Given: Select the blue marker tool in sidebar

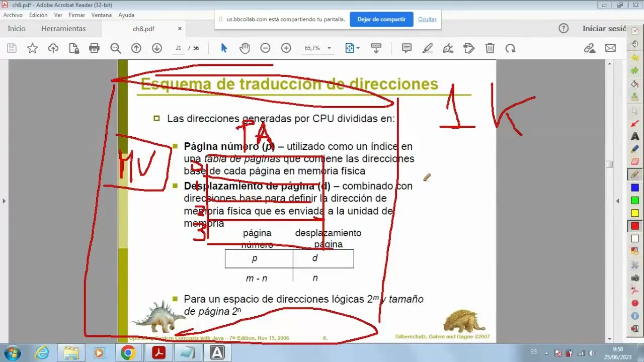Looking at the screenshot, I should point(635,149).
